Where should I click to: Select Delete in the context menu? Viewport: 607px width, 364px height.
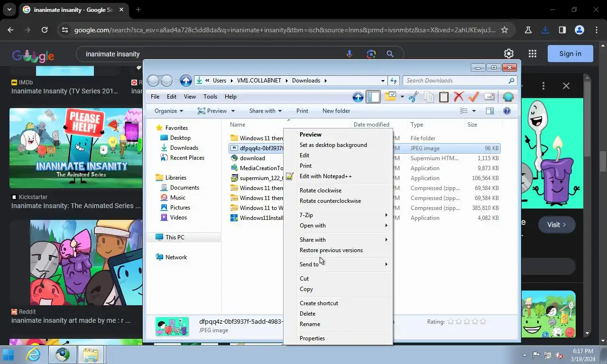pyautogui.click(x=338, y=314)
